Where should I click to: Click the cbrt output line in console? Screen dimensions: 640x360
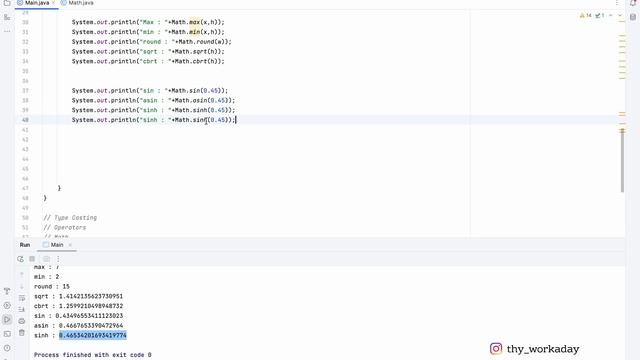click(78, 306)
